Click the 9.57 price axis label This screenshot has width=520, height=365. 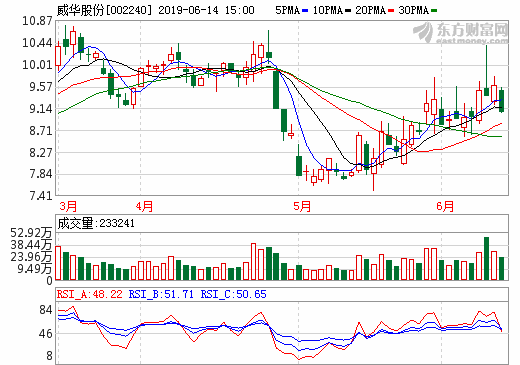pyautogui.click(x=41, y=87)
